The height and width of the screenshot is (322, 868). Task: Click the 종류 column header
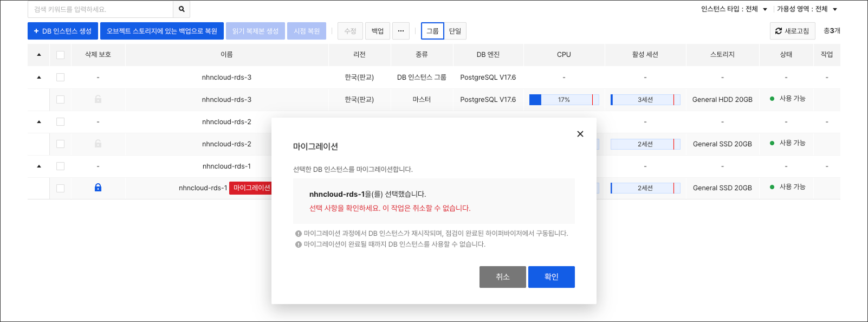422,55
